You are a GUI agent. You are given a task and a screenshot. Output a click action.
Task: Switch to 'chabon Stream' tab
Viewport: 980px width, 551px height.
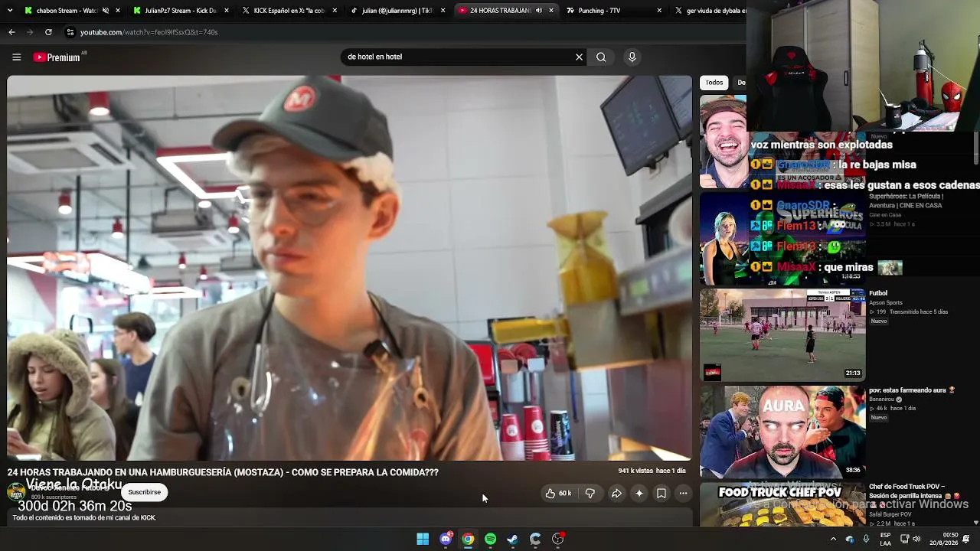coord(66,11)
